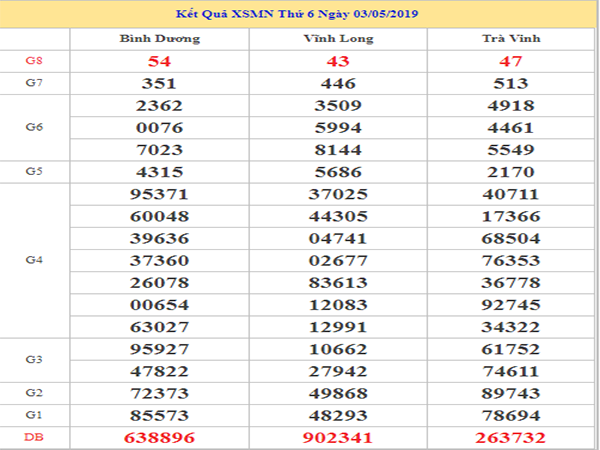The height and width of the screenshot is (450, 600).
Task: Choose the Trà Vinh cell 92745
Action: coord(511,305)
